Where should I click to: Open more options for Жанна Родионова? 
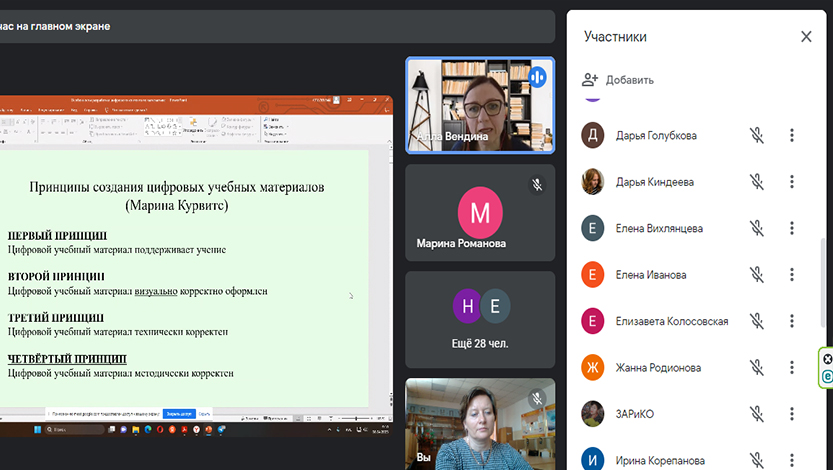click(791, 368)
